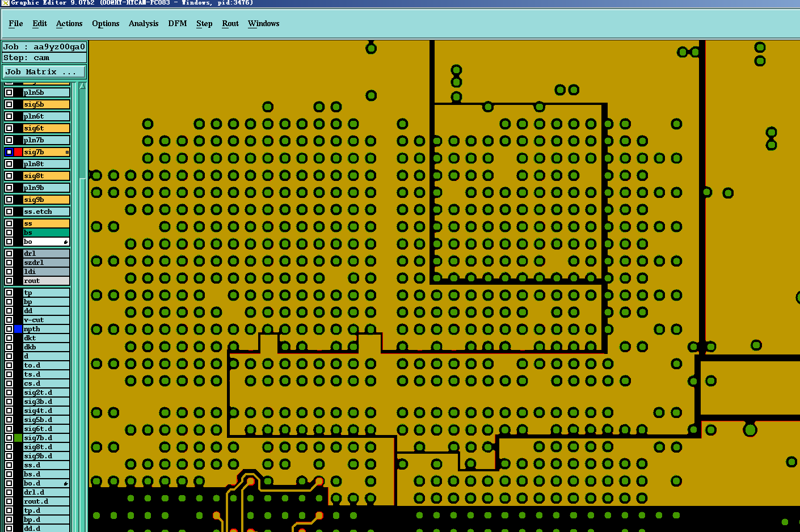800x532 pixels.
Task: Open the Options menu
Action: click(x=106, y=23)
